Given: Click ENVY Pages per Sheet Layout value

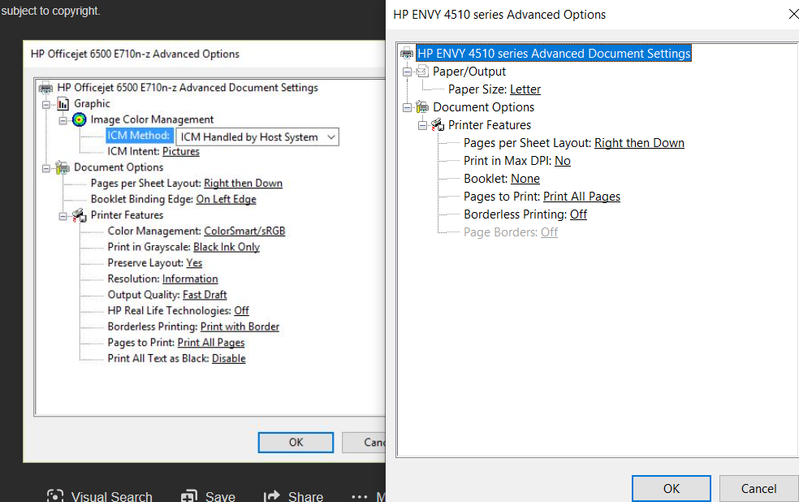Looking at the screenshot, I should pyautogui.click(x=639, y=143).
